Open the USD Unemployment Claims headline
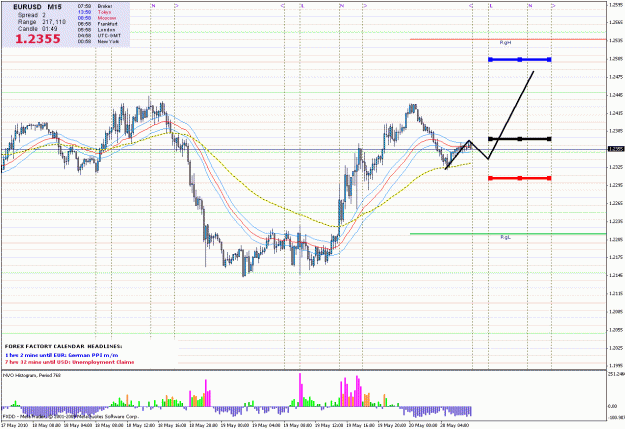 click(x=69, y=362)
